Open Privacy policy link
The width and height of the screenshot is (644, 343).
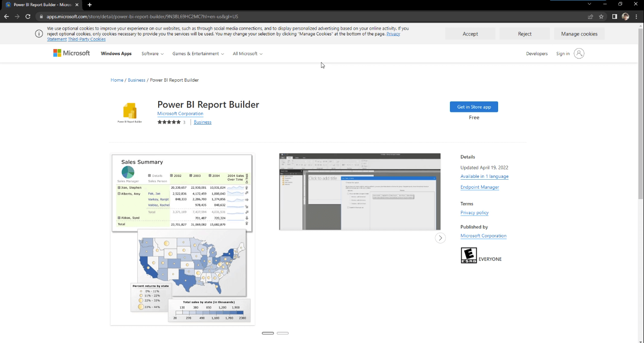pos(475,213)
